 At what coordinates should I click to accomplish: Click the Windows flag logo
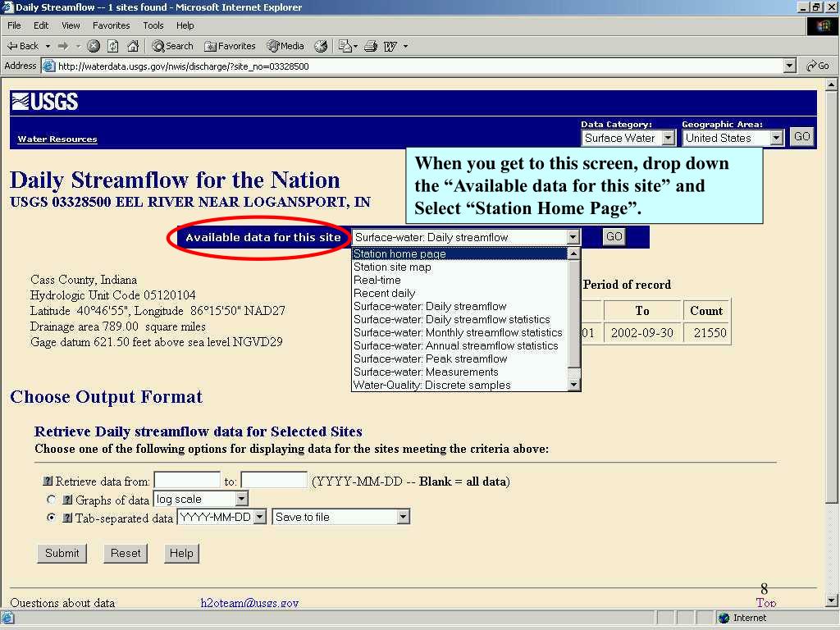click(823, 25)
